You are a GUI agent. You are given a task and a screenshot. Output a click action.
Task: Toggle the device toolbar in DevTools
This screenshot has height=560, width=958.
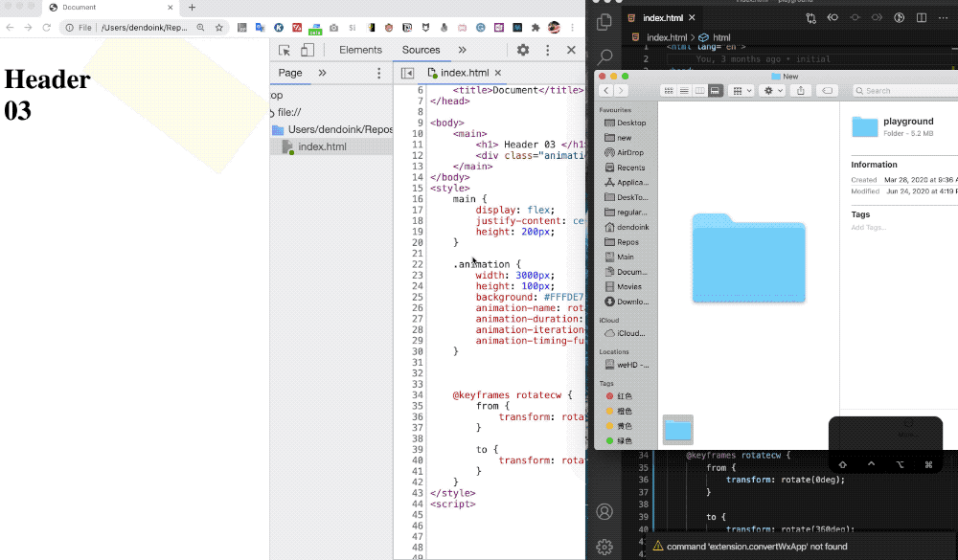click(x=307, y=51)
